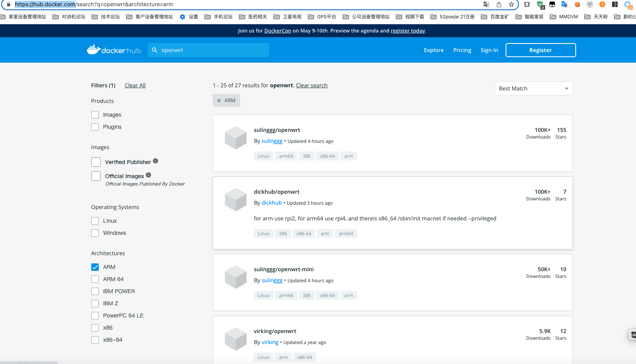The image size is (636, 364).
Task: Enable the Official Images filter
Action: pyautogui.click(x=96, y=176)
